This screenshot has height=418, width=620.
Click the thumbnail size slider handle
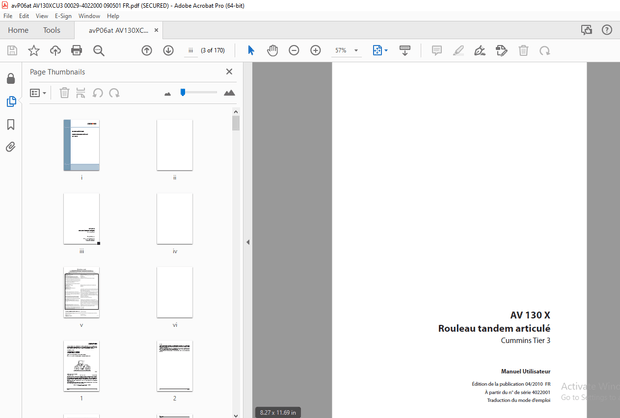183,93
